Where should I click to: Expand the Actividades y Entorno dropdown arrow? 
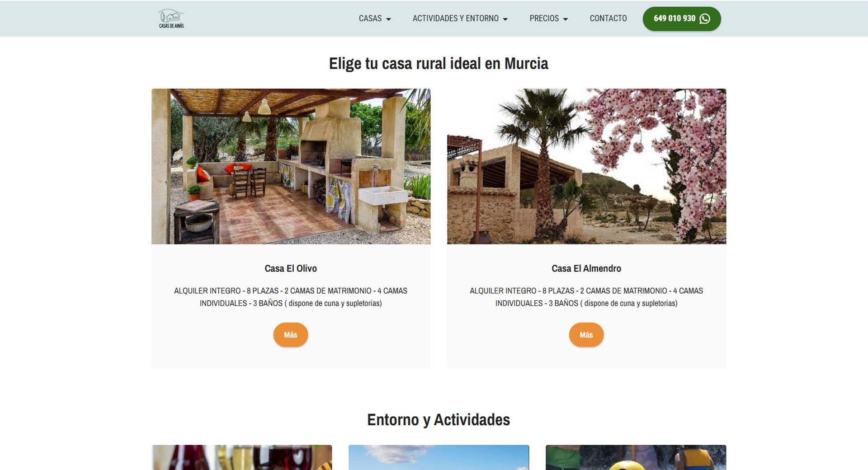click(x=505, y=19)
